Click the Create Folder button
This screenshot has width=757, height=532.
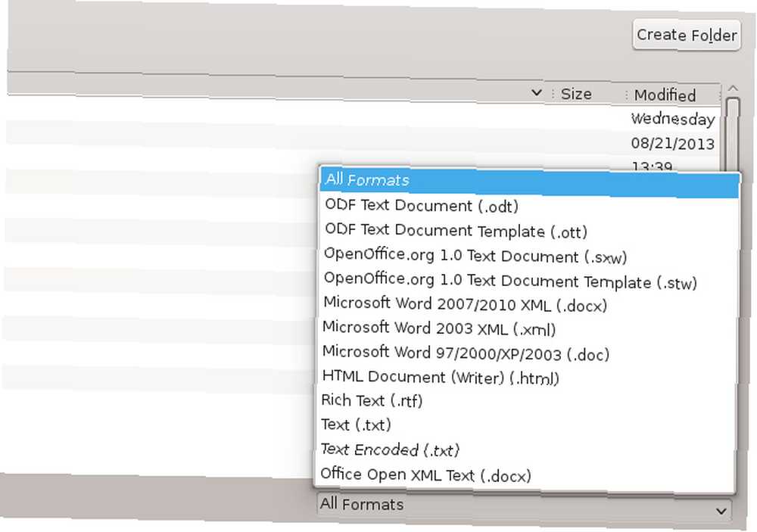(x=687, y=35)
